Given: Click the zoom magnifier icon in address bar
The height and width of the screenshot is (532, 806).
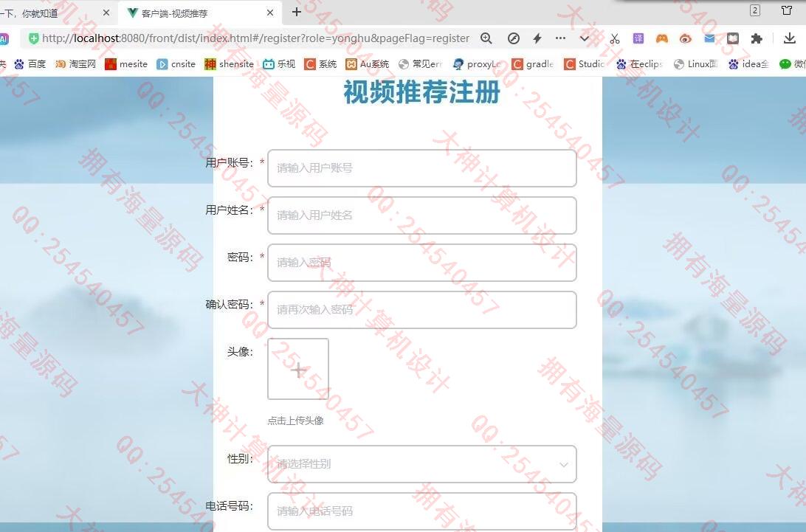Looking at the screenshot, I should [x=486, y=38].
